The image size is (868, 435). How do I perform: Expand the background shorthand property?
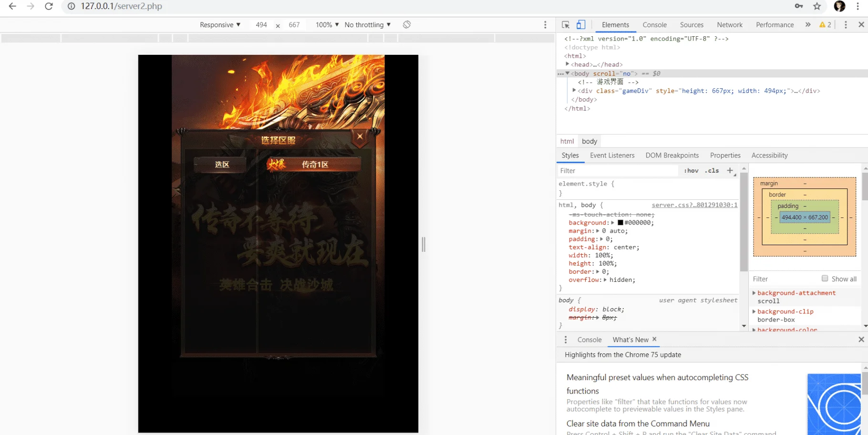(612, 223)
